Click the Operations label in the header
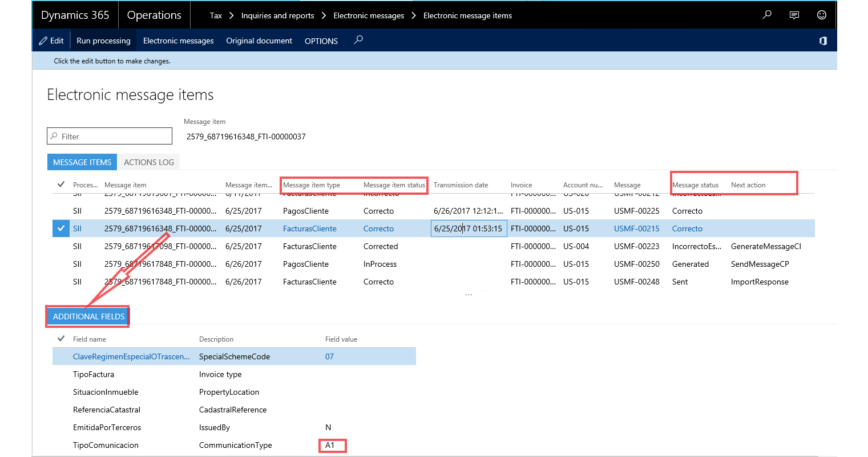The width and height of the screenshot is (868, 457). click(154, 15)
